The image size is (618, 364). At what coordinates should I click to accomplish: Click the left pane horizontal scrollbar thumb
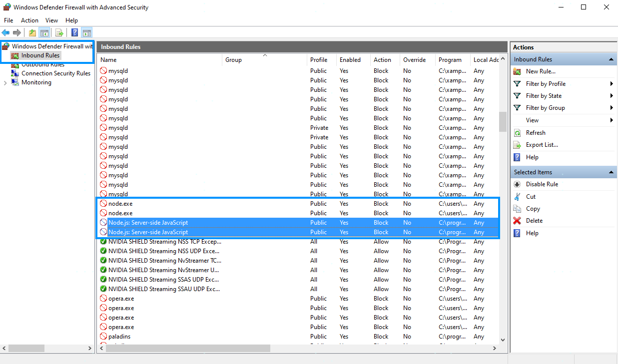[x=26, y=348]
